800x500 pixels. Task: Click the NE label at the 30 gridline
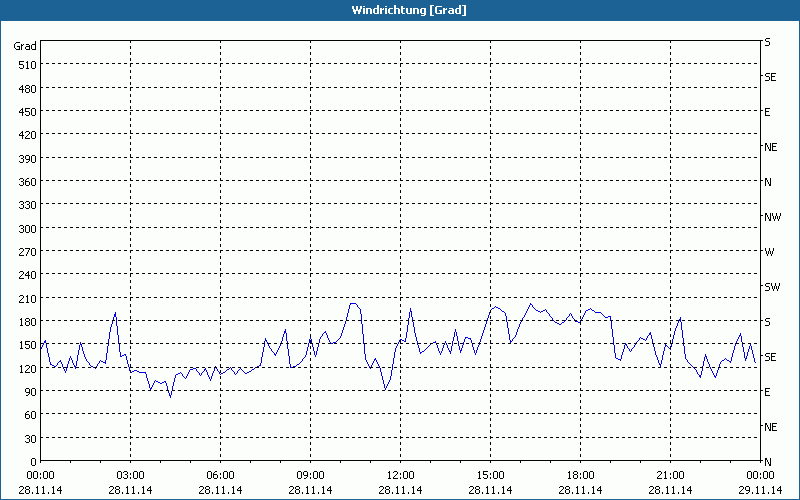tap(771, 427)
